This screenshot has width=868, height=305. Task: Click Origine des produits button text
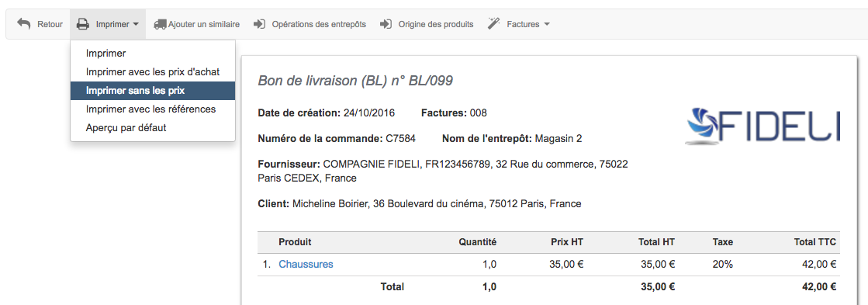click(436, 24)
